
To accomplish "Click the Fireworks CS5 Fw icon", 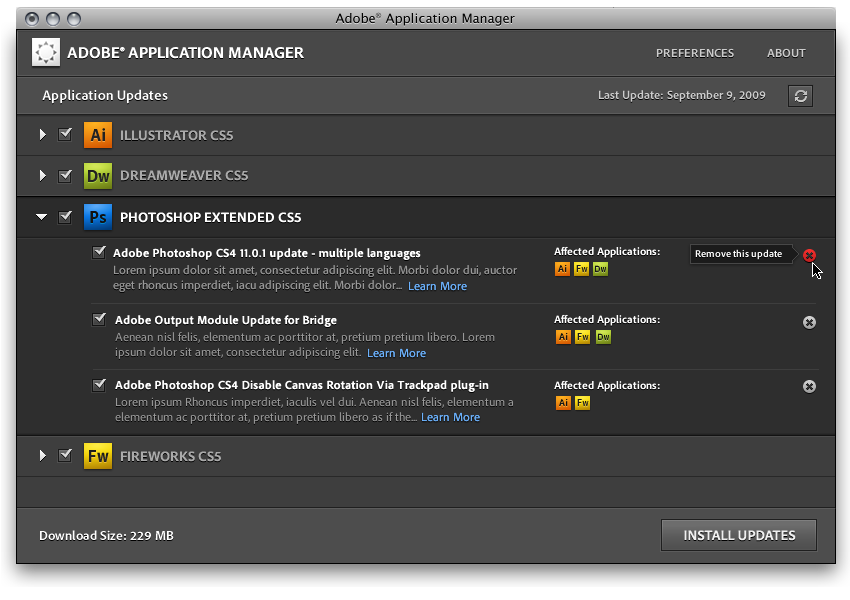I will click(x=97, y=456).
